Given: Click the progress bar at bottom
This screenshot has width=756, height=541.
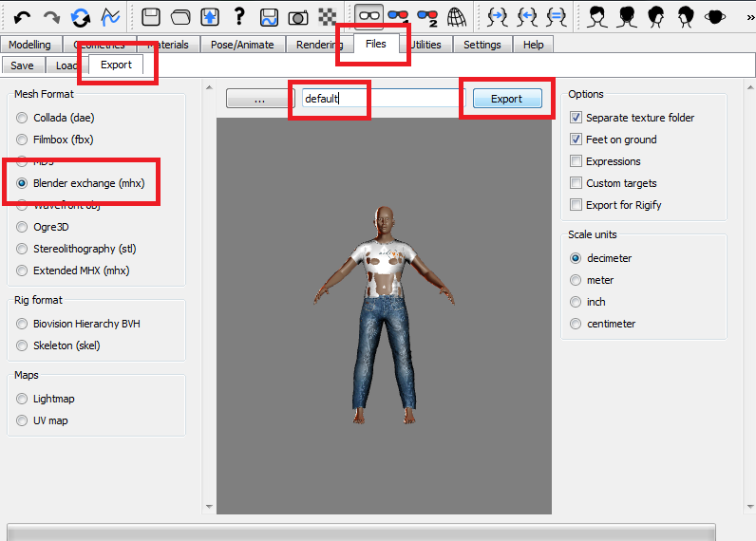Looking at the screenshot, I should 361,532.
